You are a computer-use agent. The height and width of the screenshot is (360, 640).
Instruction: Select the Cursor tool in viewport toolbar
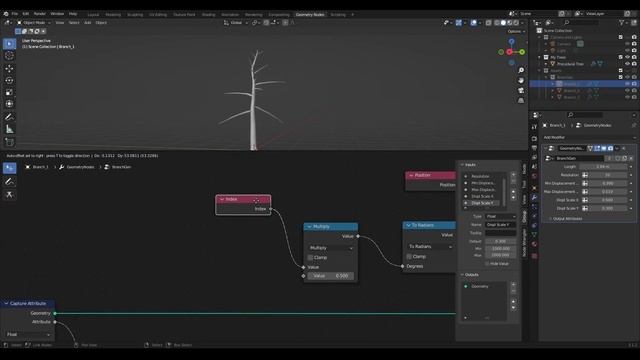(9, 56)
